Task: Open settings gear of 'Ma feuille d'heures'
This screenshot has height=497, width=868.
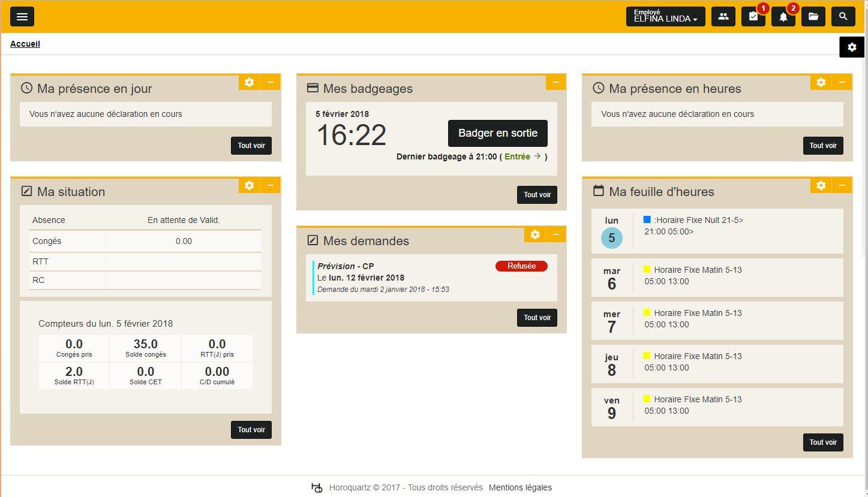Action: [821, 185]
